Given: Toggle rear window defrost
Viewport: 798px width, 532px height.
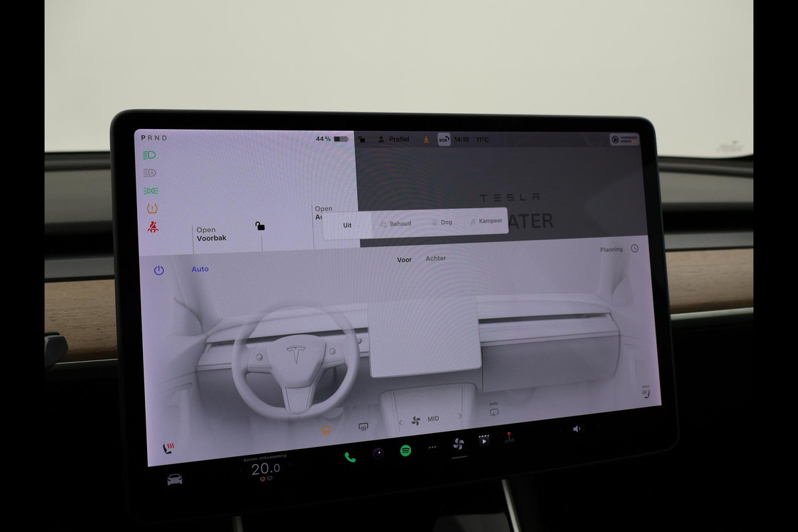Looking at the screenshot, I should click(x=363, y=427).
